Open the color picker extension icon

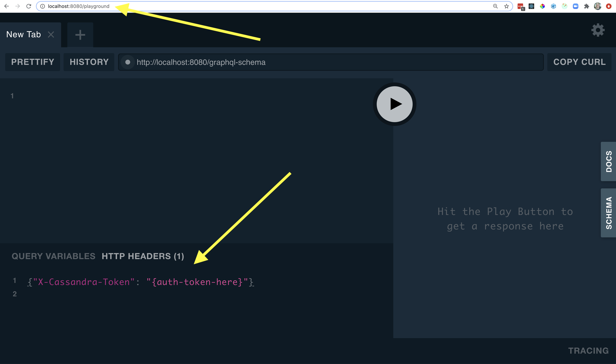click(x=542, y=6)
